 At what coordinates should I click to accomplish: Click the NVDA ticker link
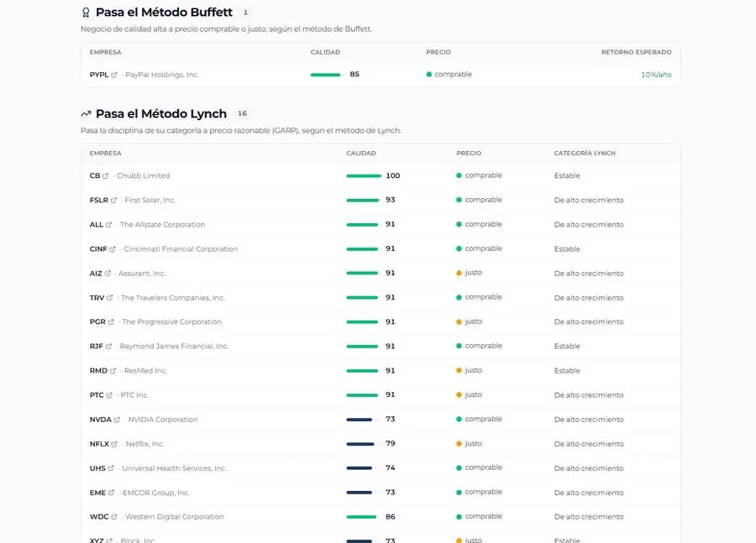pyautogui.click(x=100, y=420)
